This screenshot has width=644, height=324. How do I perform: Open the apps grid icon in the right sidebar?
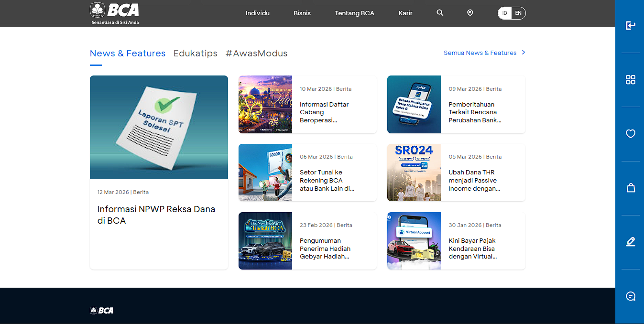click(x=630, y=79)
